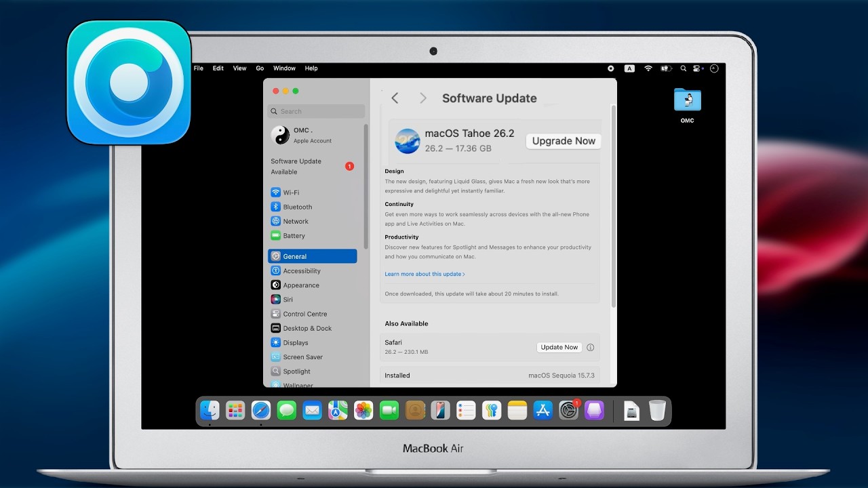This screenshot has height=488, width=868.
Task: Select Siri in settings sidebar
Action: click(x=313, y=300)
